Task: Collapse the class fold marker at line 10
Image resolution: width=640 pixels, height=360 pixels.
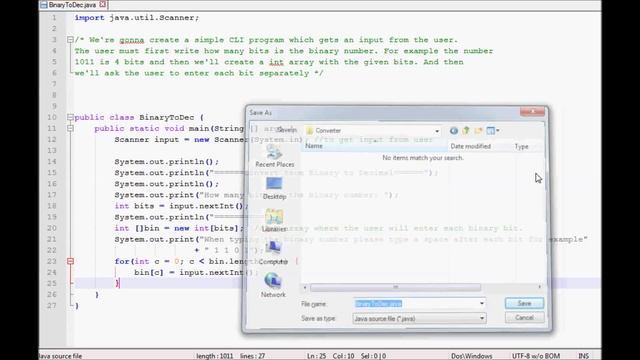Action: click(x=70, y=117)
